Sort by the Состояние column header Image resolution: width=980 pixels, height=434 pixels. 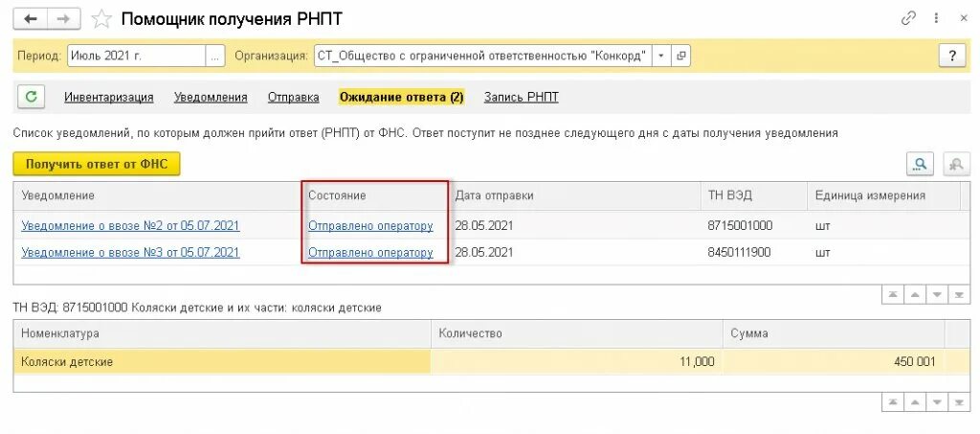click(374, 195)
